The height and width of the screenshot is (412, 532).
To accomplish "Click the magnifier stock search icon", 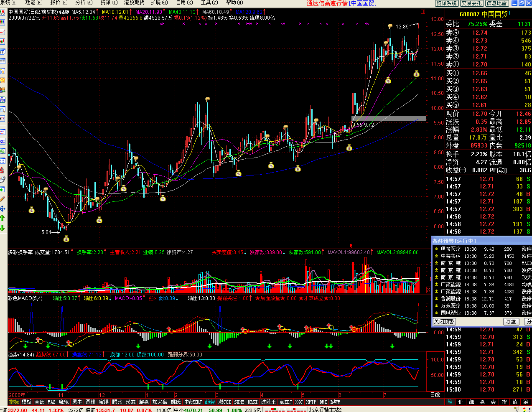I will 3,109.
